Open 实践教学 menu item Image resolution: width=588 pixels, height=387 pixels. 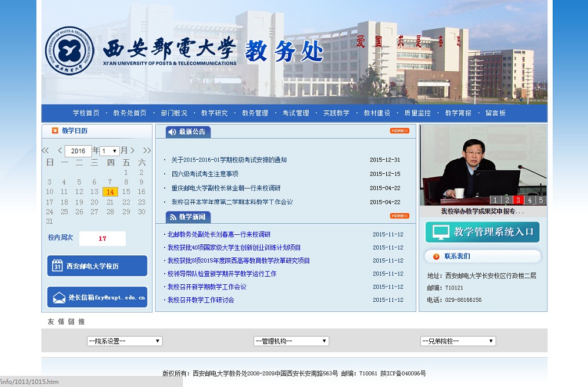(336, 113)
